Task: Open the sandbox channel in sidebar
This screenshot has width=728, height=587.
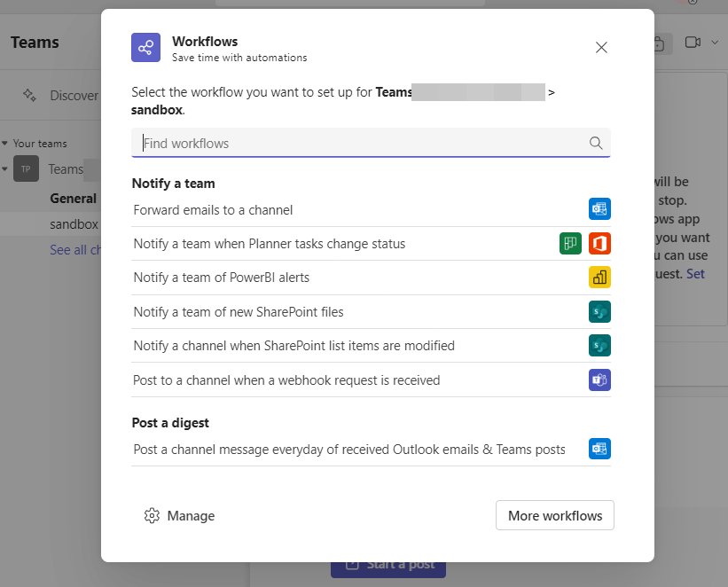Action: [x=74, y=224]
